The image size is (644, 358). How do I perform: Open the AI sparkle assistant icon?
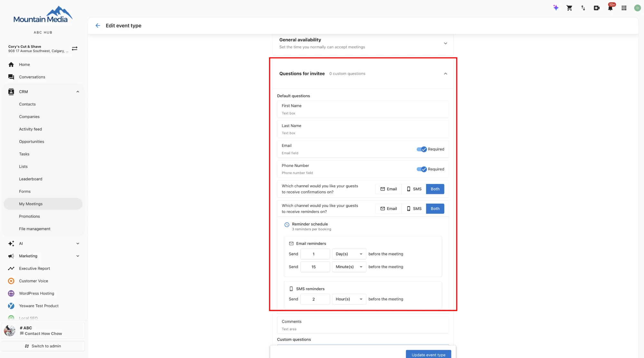556,8
